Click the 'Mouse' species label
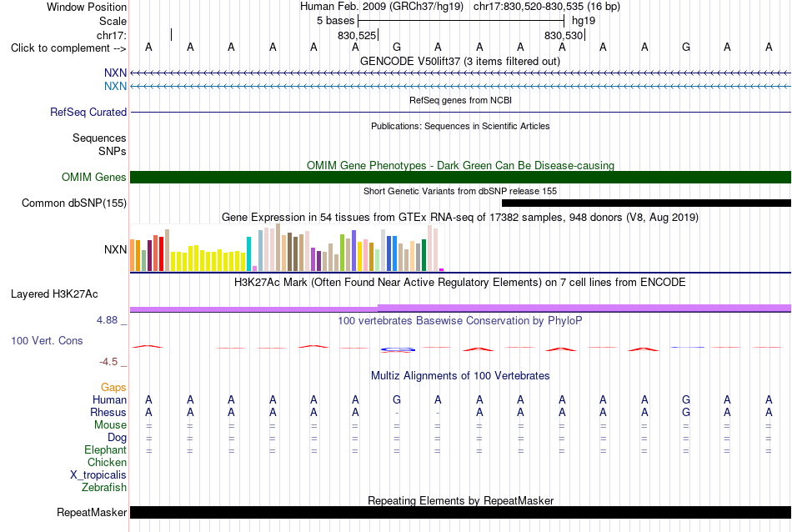The width and height of the screenshot is (792, 532). tap(110, 425)
